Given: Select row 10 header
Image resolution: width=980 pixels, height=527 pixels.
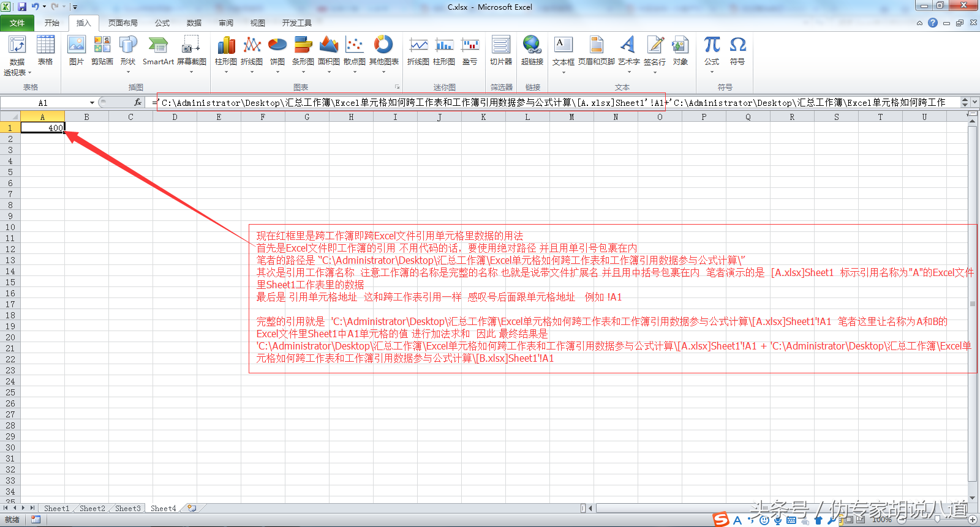Looking at the screenshot, I should pos(10,226).
